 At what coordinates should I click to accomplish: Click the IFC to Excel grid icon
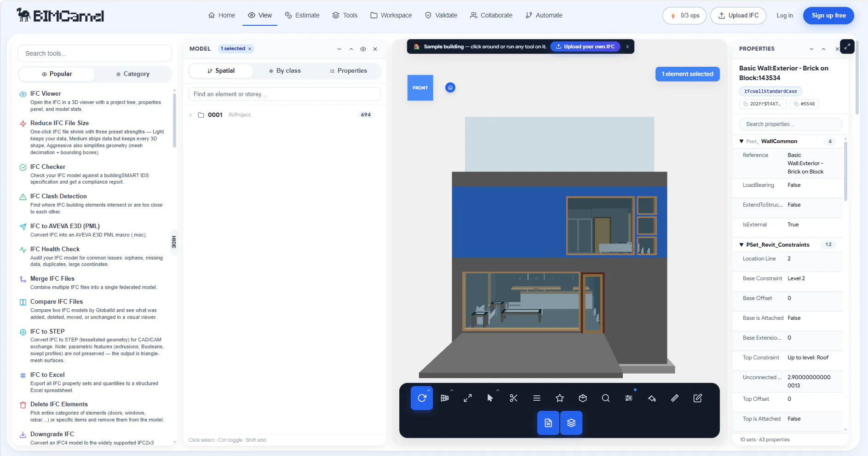tap(23, 375)
